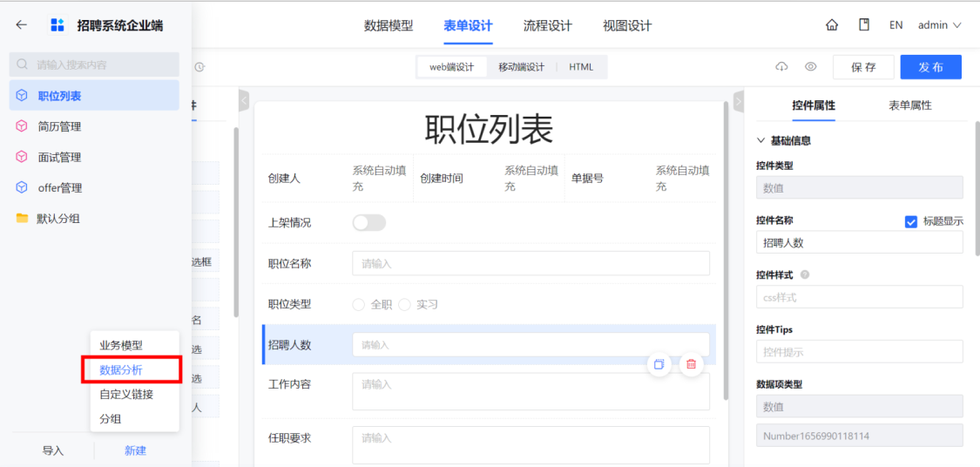The image size is (980, 467).
Task: Uncheck the 标题显示 checkbox
Action: click(x=910, y=220)
